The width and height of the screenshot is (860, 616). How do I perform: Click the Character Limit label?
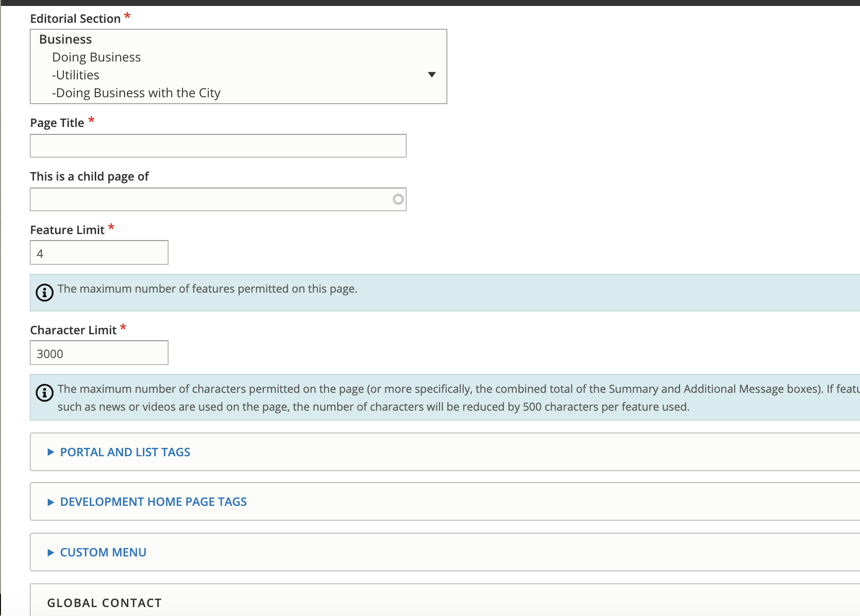click(72, 329)
